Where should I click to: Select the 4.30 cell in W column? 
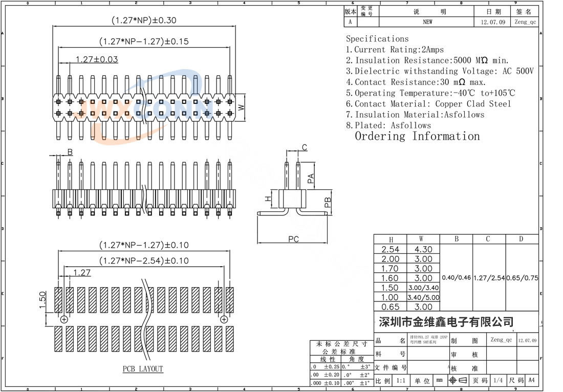click(x=423, y=249)
